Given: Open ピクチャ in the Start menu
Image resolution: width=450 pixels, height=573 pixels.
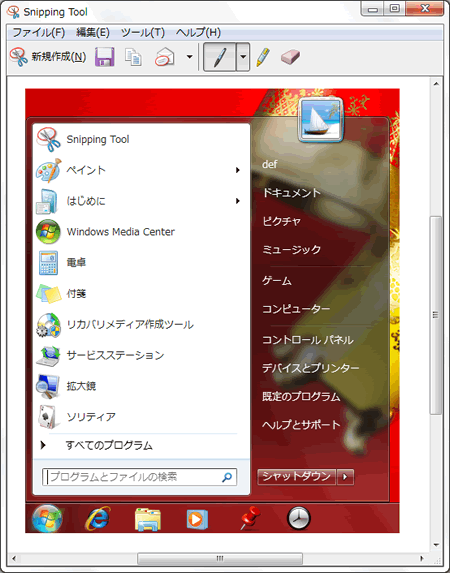Looking at the screenshot, I should (x=281, y=221).
